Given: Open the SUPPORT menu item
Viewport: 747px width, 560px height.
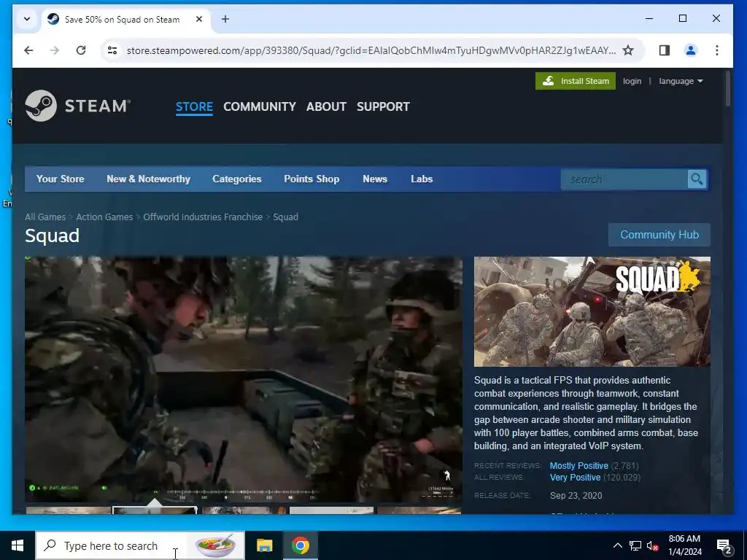Looking at the screenshot, I should tap(383, 106).
